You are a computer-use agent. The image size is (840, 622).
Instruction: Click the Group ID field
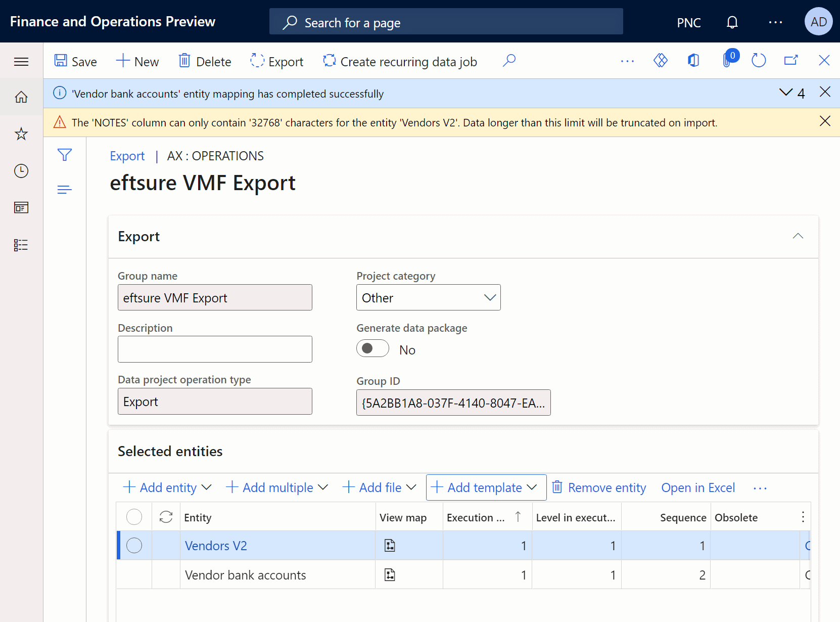453,403
